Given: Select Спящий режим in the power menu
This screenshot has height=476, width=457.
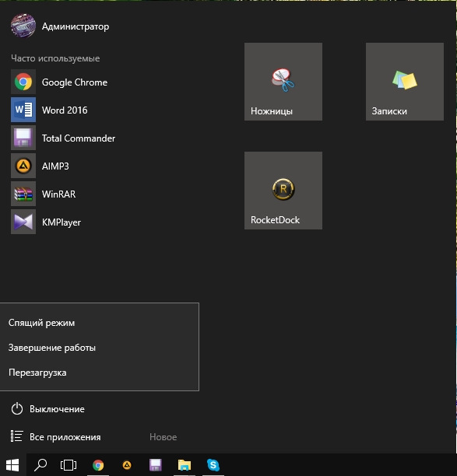Looking at the screenshot, I should click(100, 323).
